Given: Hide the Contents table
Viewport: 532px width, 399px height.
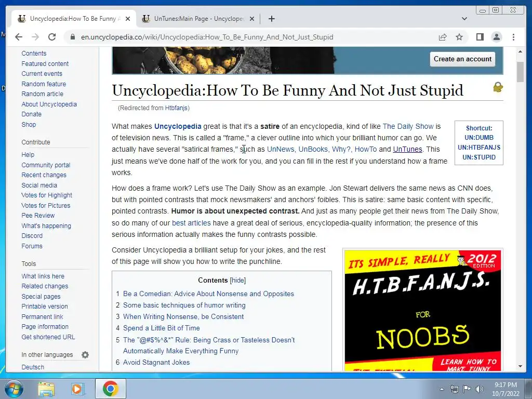Looking at the screenshot, I should coord(237,280).
